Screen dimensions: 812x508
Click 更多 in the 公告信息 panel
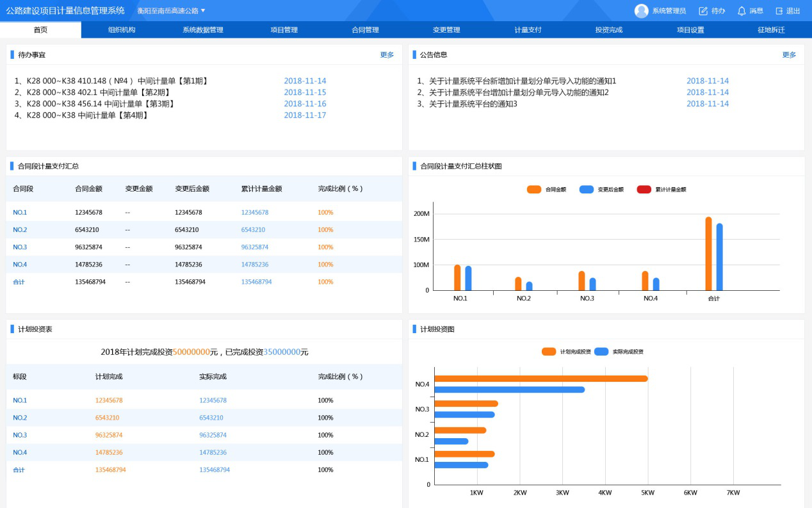point(789,55)
